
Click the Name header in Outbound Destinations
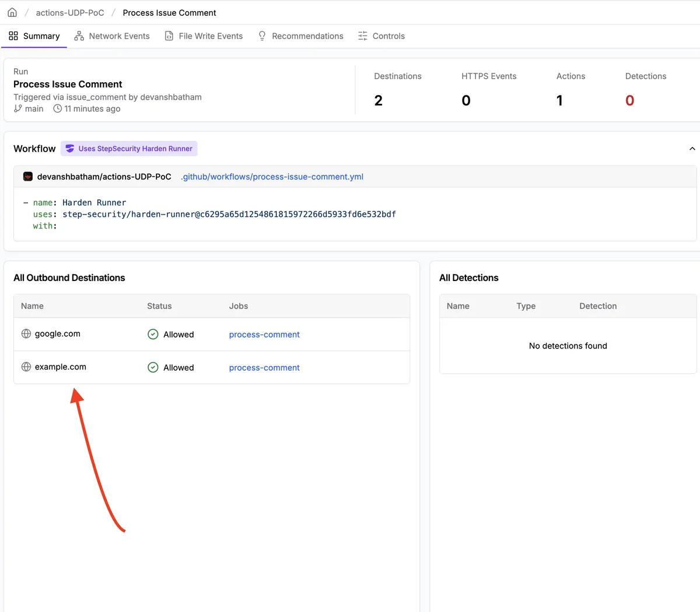click(x=32, y=306)
